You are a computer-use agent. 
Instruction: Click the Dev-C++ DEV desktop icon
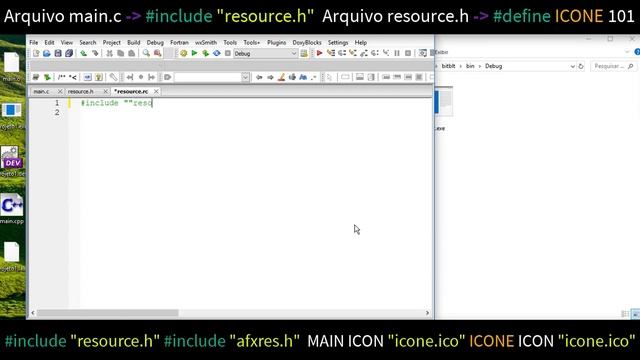[x=12, y=158]
